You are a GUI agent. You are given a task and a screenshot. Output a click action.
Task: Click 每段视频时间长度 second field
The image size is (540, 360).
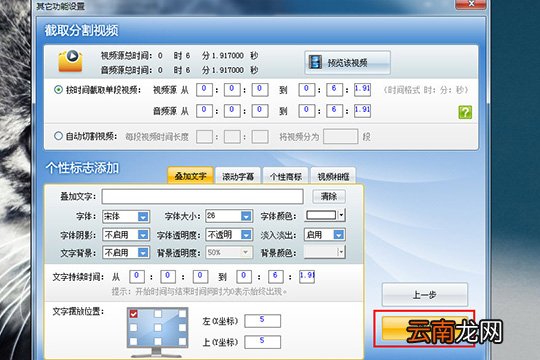(260, 137)
